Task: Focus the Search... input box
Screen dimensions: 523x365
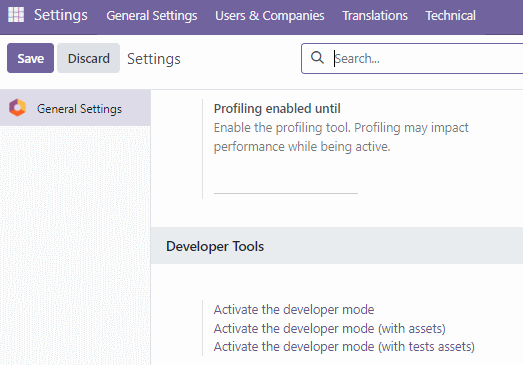Action: pos(427,58)
